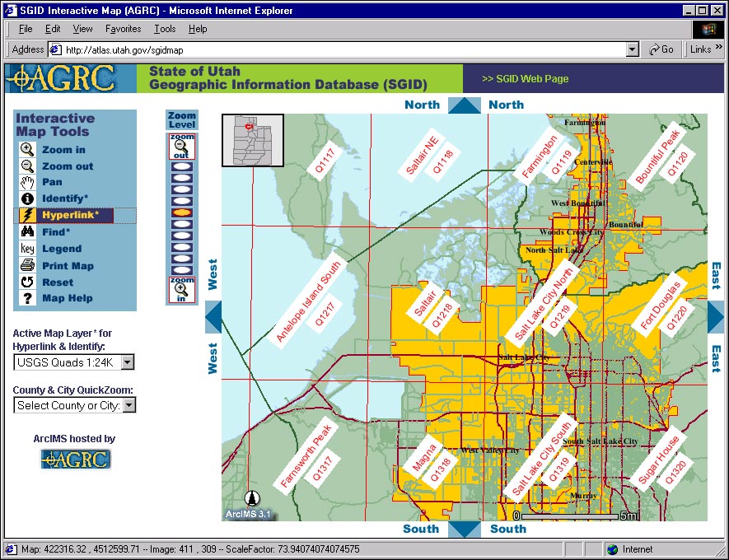Viewport: 729px width, 560px height.
Task: Select the second zoom level oval
Action: click(182, 178)
